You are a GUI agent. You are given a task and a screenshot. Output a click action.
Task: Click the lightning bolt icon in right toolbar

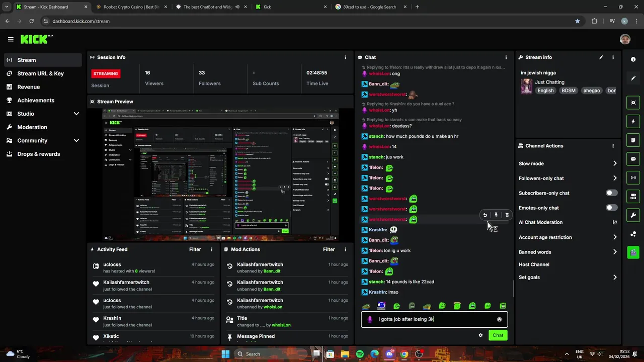coord(633,121)
